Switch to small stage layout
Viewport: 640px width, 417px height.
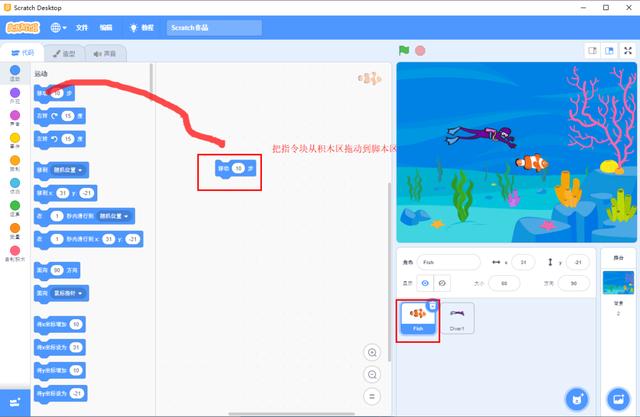pos(592,51)
